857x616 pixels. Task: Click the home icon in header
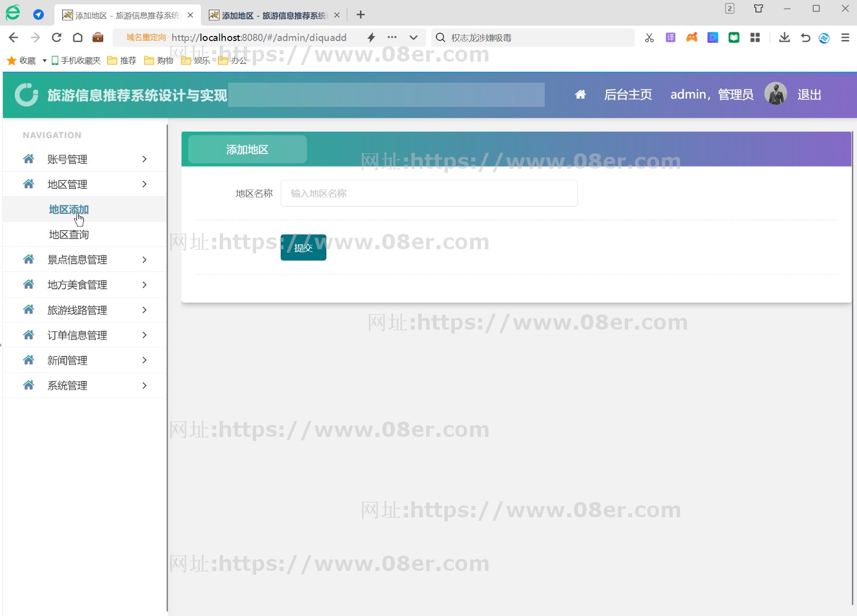(580, 95)
